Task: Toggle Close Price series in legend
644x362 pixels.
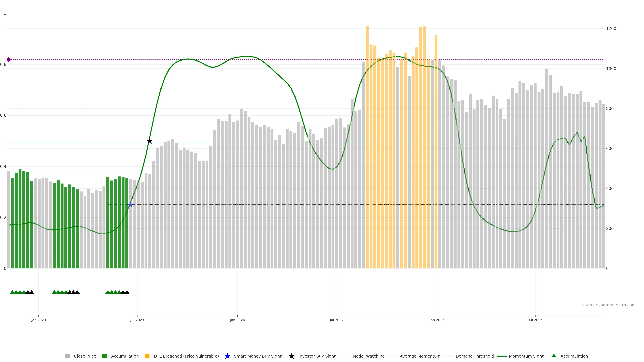Action: tap(85, 356)
